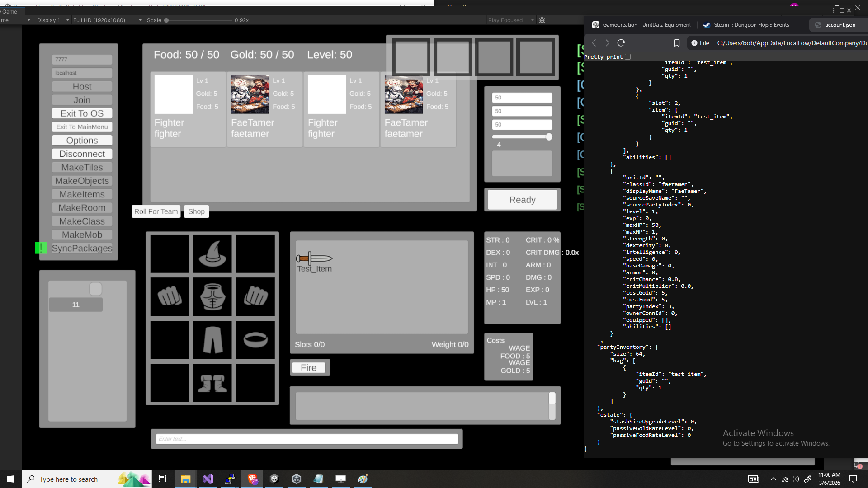Go forward in the browser window
This screenshot has height=488, width=868.
click(x=607, y=43)
